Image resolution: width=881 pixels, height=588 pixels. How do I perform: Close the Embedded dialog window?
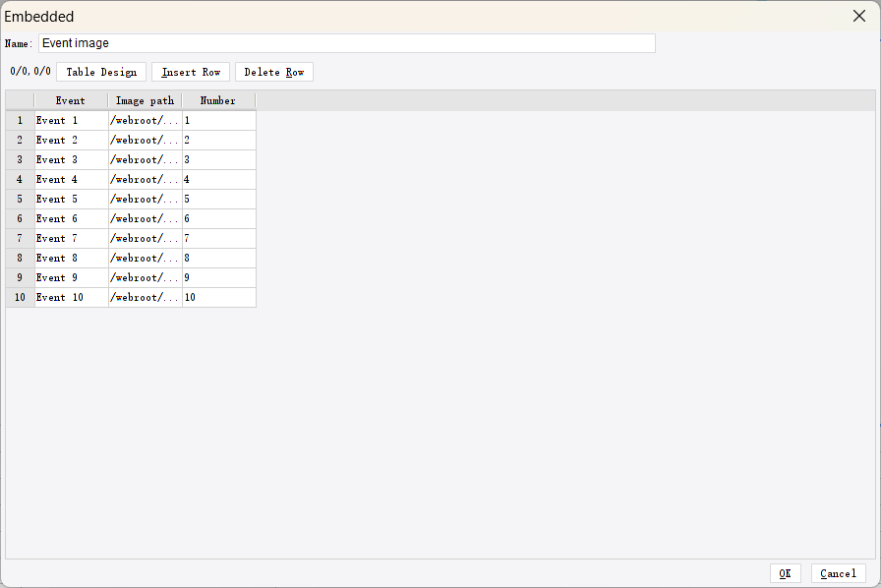[858, 16]
